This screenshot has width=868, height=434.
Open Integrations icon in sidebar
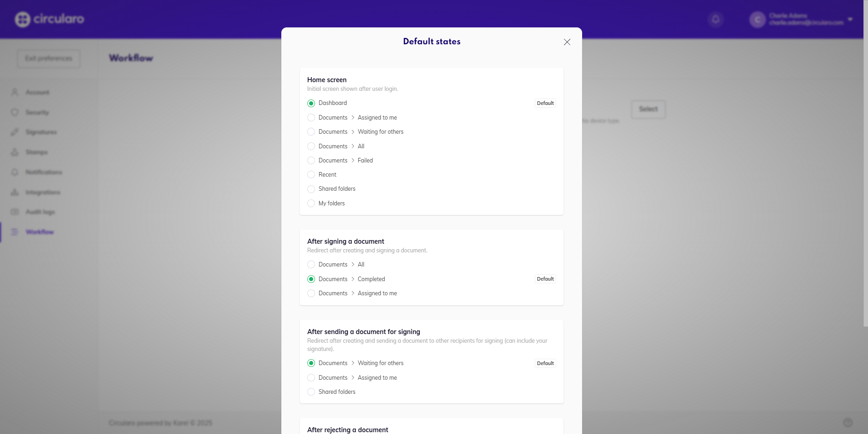click(x=15, y=192)
